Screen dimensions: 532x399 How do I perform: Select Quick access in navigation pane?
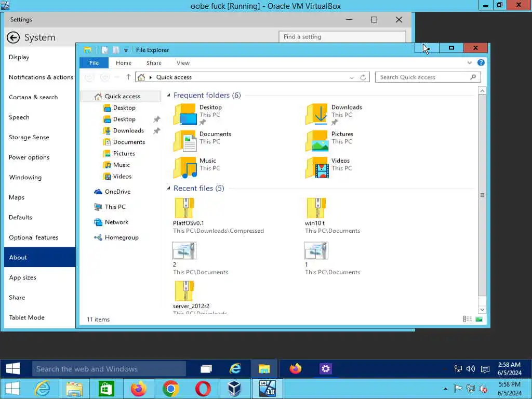[x=121, y=96]
